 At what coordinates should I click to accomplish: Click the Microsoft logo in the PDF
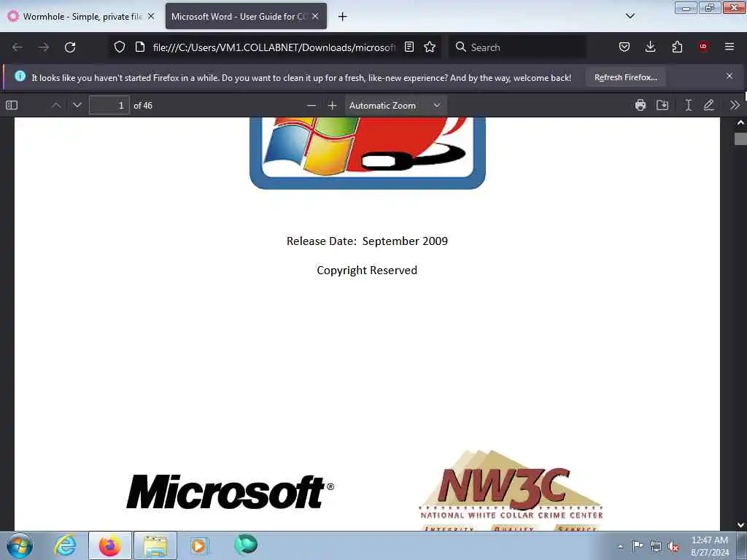pos(230,491)
